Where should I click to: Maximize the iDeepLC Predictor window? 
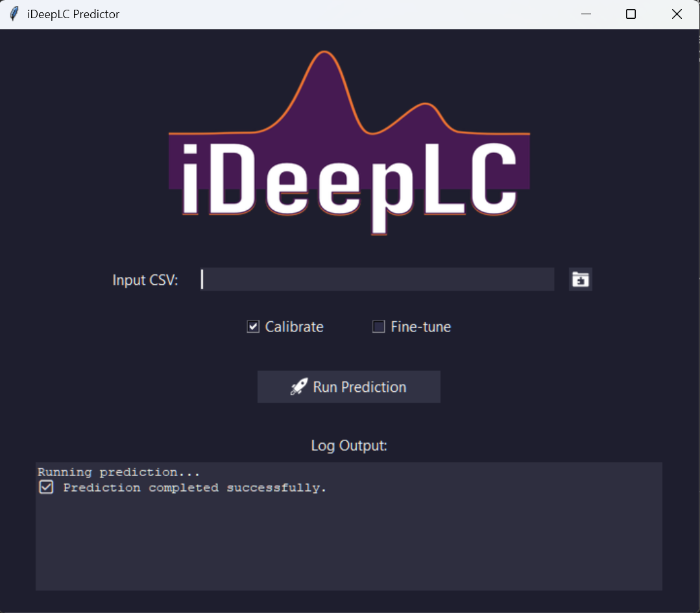[631, 14]
